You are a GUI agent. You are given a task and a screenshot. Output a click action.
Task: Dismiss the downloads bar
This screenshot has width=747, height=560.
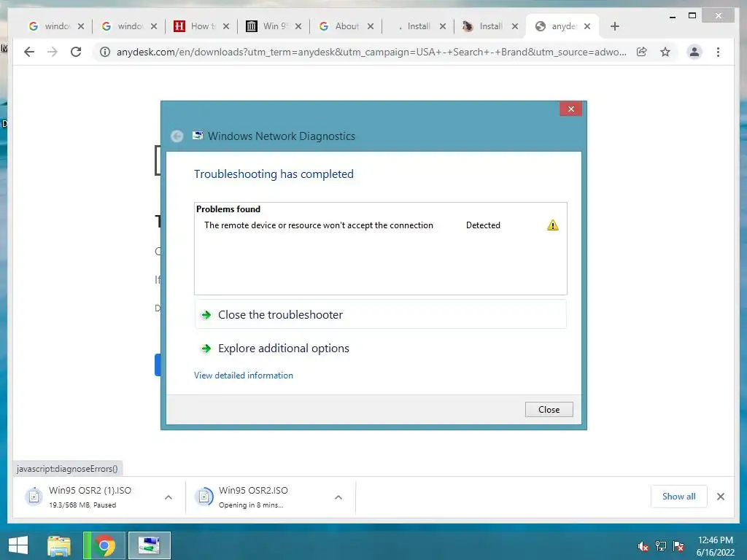721,497
